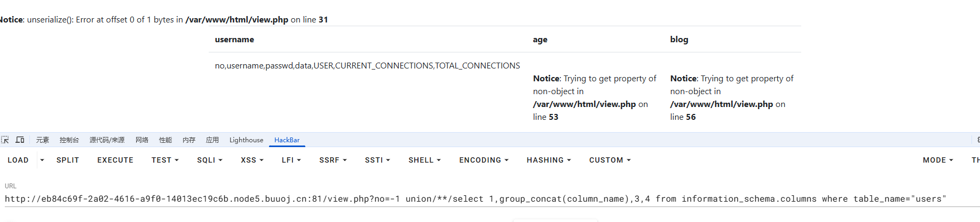Screen dimensions: 980x222
Task: Open the CUSTOM dropdown menu
Action: coord(610,160)
